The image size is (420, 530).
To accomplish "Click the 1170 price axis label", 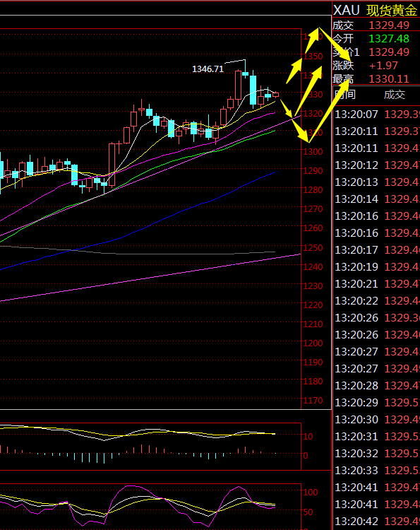I will point(313,401).
